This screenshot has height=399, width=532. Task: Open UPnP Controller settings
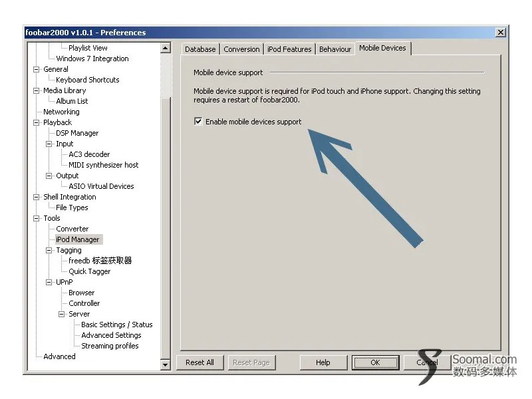(84, 303)
